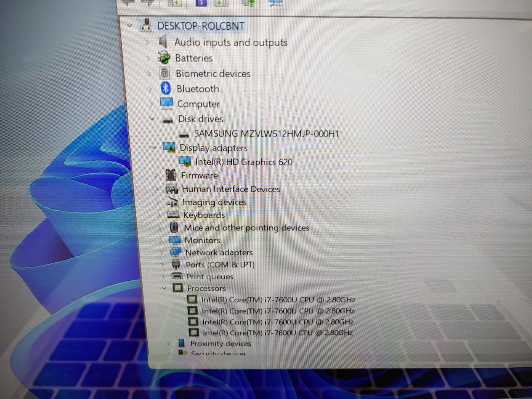Select the 'Imaging devices' label
This screenshot has height=399, width=532.
[214, 202]
